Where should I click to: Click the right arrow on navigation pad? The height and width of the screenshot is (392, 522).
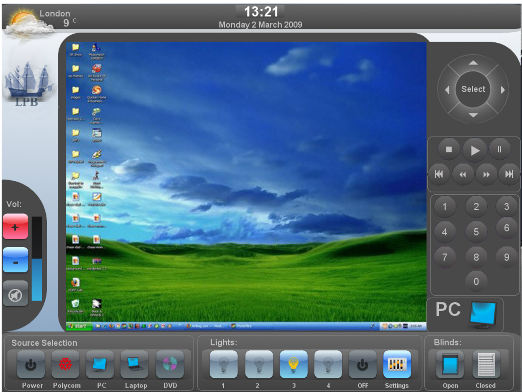coord(503,90)
